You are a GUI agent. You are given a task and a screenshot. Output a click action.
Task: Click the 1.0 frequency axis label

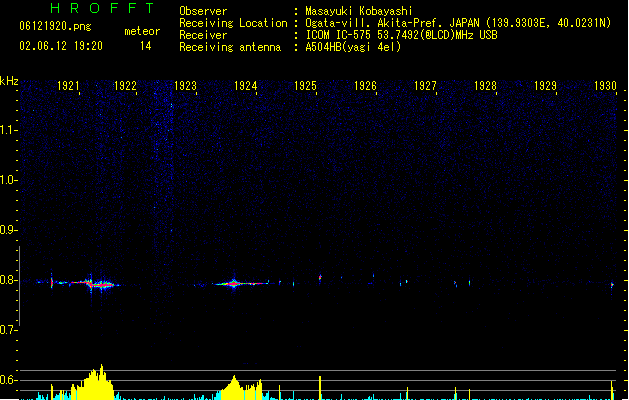8,180
